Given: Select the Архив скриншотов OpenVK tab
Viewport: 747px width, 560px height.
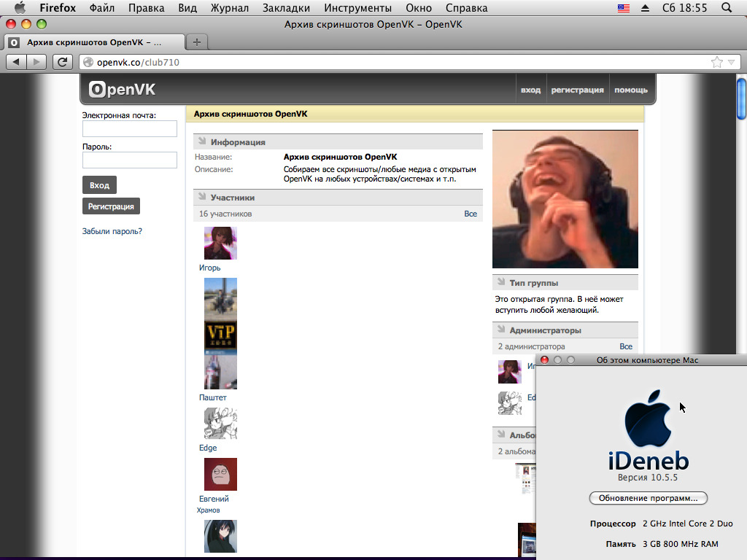Looking at the screenshot, I should [x=94, y=42].
